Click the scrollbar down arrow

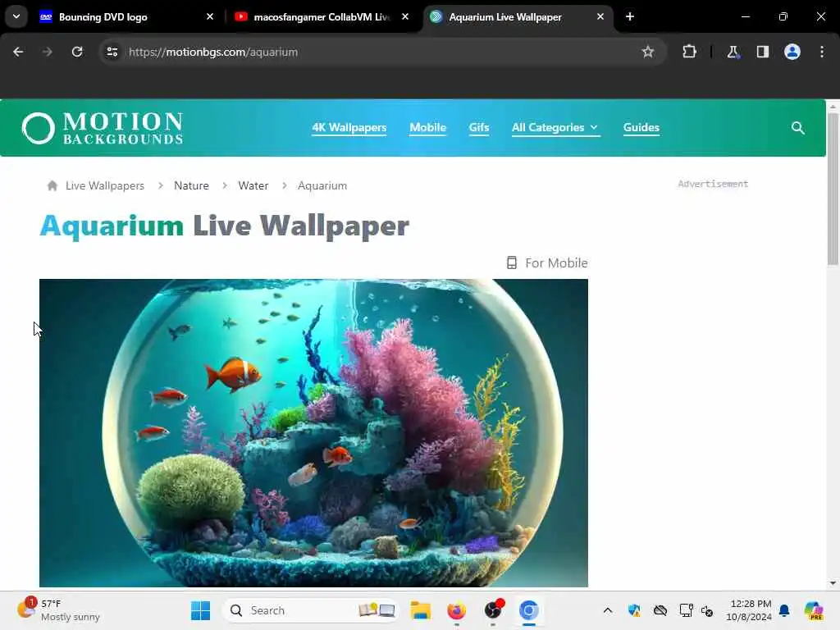tap(833, 583)
